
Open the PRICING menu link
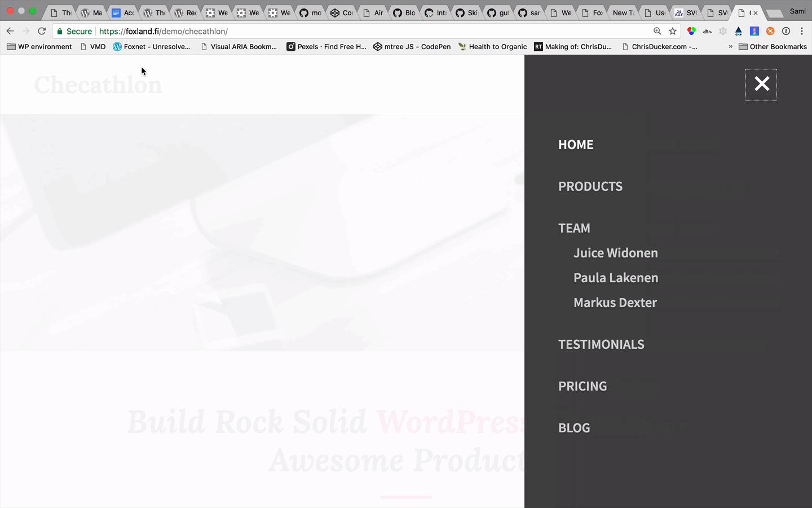[x=582, y=386]
